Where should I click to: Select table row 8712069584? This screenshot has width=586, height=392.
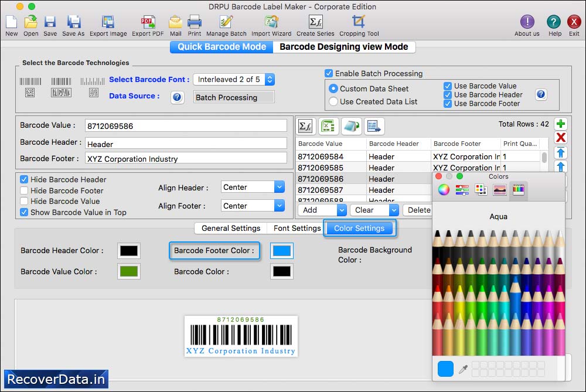(418, 156)
